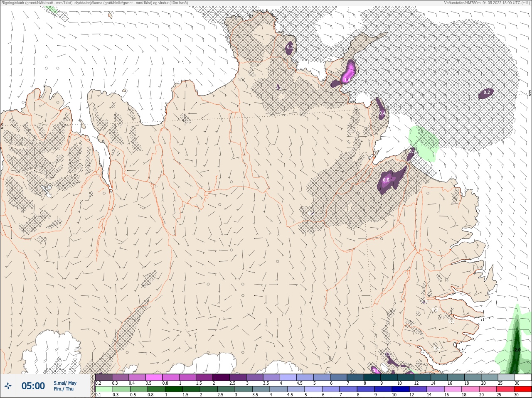Image resolution: width=532 pixels, height=398 pixels.
Task: Click the N99 label on the left map edge
Action: tap(2, 125)
